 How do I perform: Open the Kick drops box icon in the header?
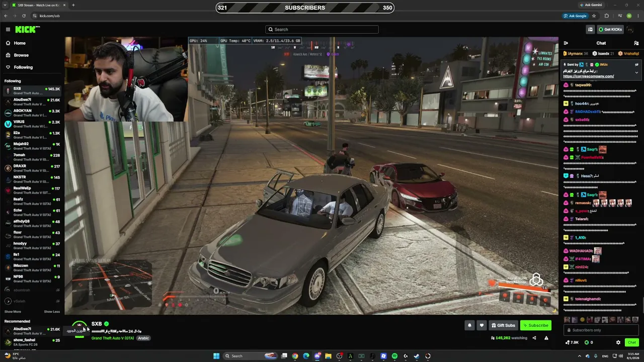point(590,30)
